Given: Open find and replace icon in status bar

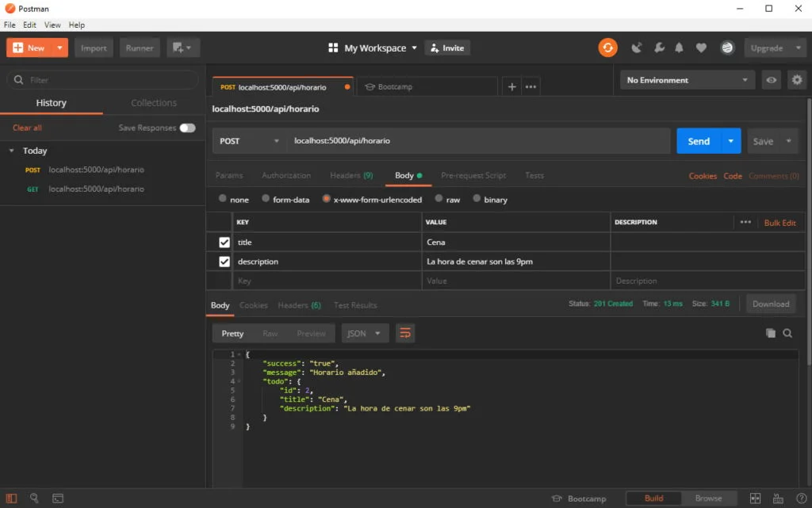Looking at the screenshot, I should click(x=34, y=498).
